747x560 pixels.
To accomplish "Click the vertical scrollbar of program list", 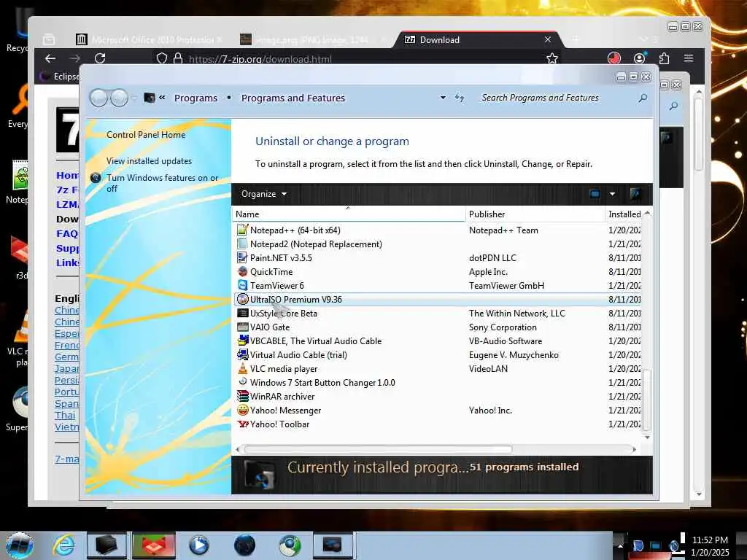I will [646, 399].
